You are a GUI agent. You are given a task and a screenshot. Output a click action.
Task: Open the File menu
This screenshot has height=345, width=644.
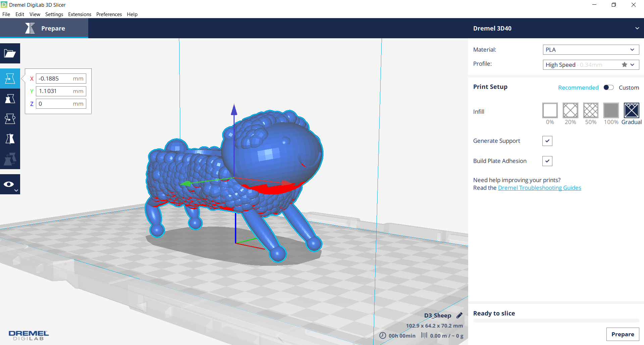(6, 14)
